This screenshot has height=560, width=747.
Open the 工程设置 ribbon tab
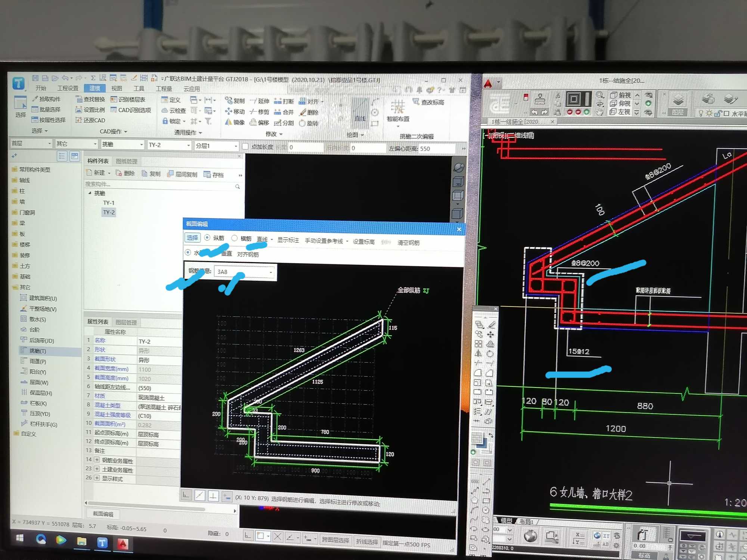pyautogui.click(x=68, y=88)
